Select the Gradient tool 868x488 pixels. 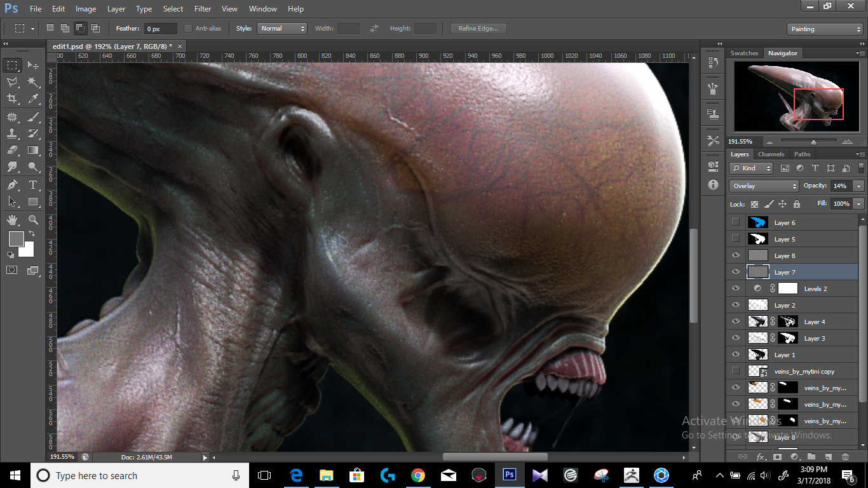click(33, 151)
